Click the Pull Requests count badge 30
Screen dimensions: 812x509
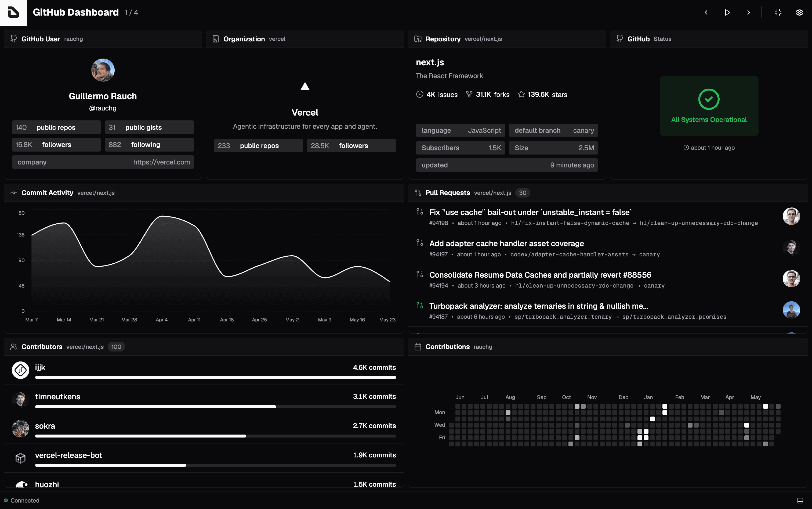click(522, 193)
